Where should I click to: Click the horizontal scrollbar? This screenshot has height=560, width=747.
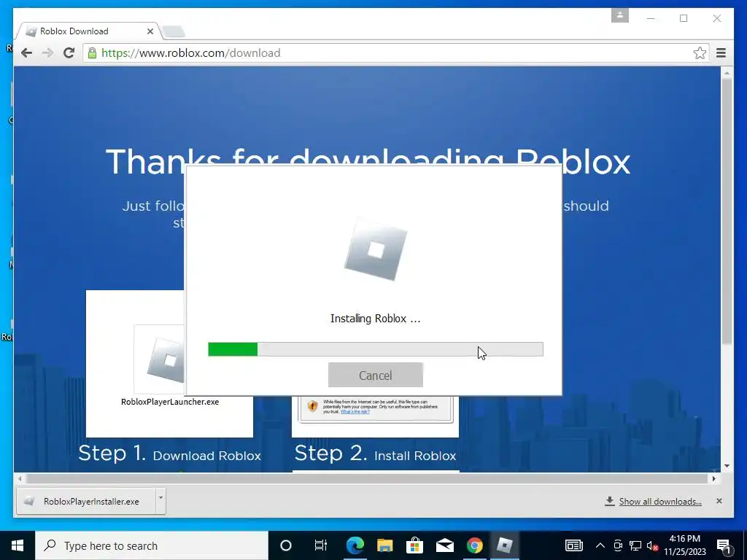point(367,478)
